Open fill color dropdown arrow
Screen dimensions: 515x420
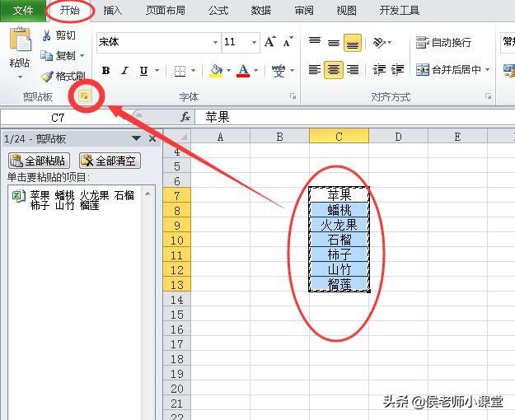[x=228, y=70]
